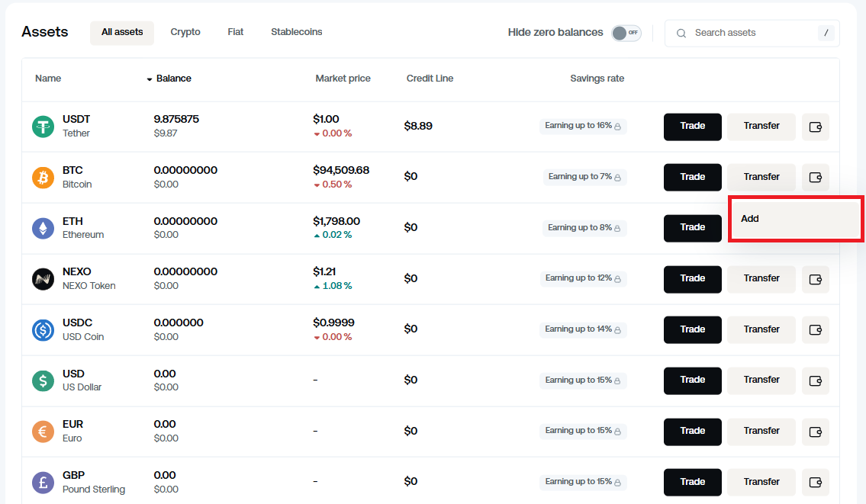Click the 9.875875 USDT balance
Viewport: 866px width, 504px height.
click(x=176, y=119)
